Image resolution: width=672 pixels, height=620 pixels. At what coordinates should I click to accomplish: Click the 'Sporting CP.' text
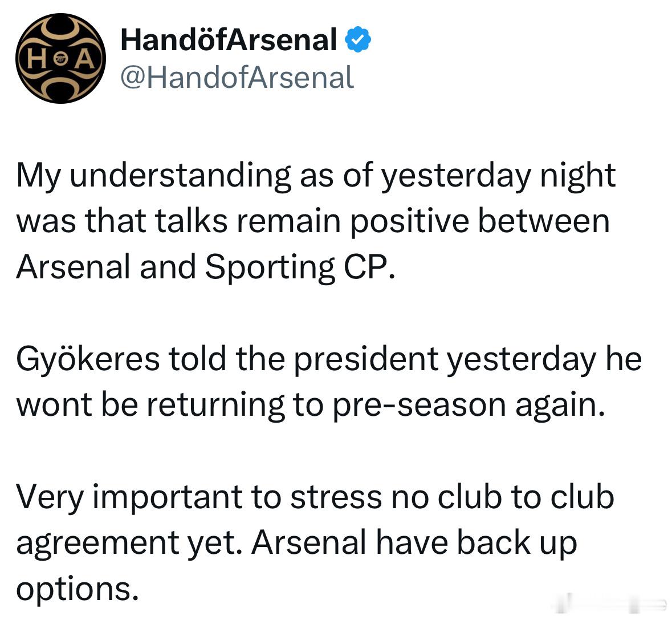300,267
